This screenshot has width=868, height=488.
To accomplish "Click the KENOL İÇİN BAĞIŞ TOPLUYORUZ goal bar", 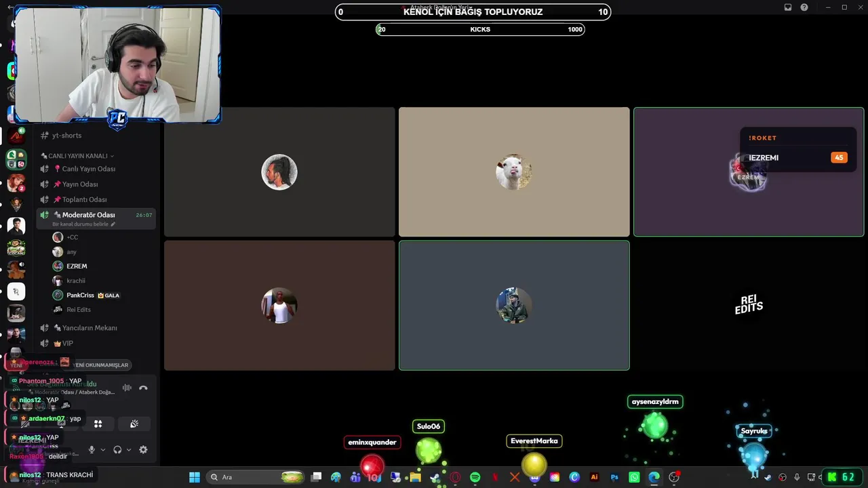I will pyautogui.click(x=473, y=12).
